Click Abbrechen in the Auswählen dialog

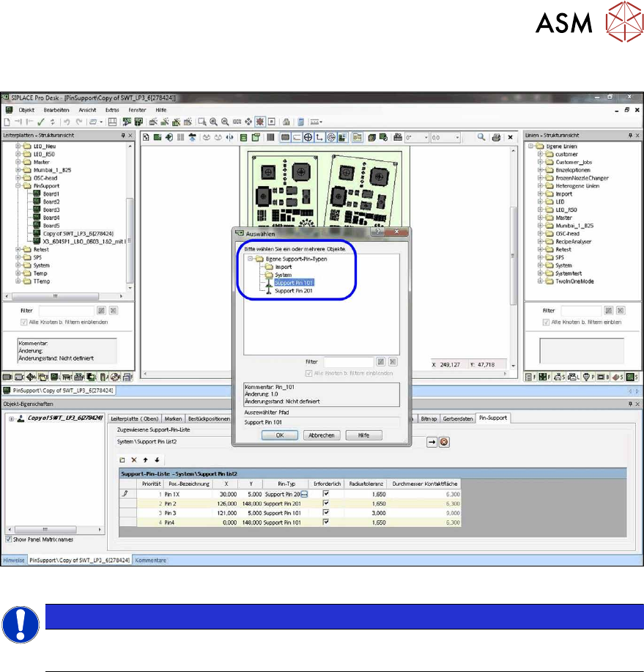pos(322,435)
